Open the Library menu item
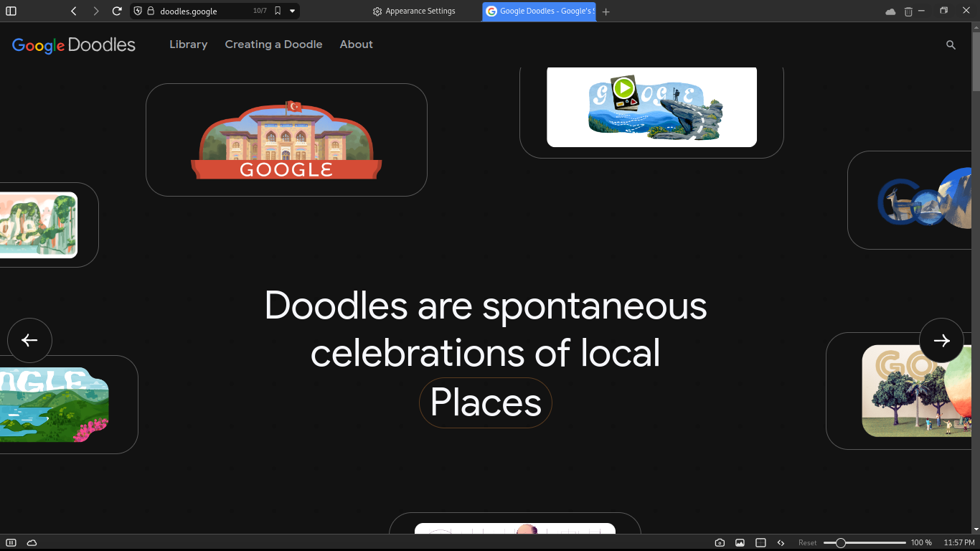The image size is (980, 551). tap(188, 44)
